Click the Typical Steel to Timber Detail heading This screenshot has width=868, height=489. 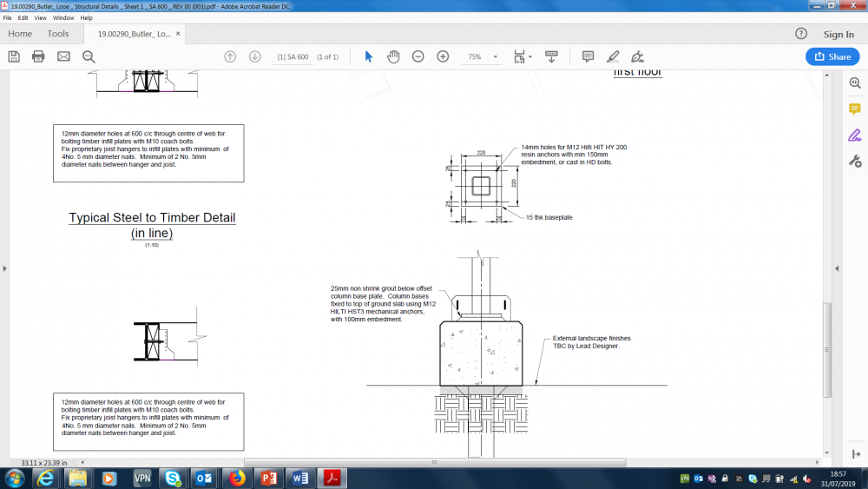tap(152, 225)
